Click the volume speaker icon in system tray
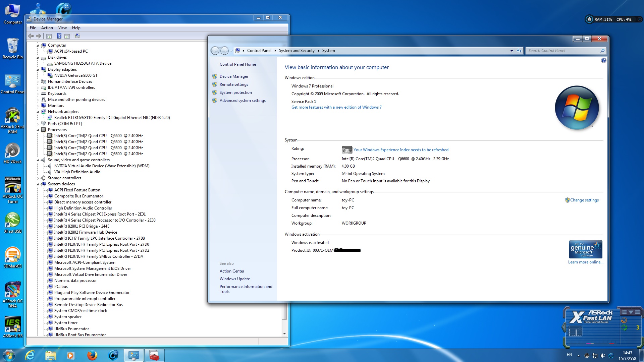 (603, 356)
